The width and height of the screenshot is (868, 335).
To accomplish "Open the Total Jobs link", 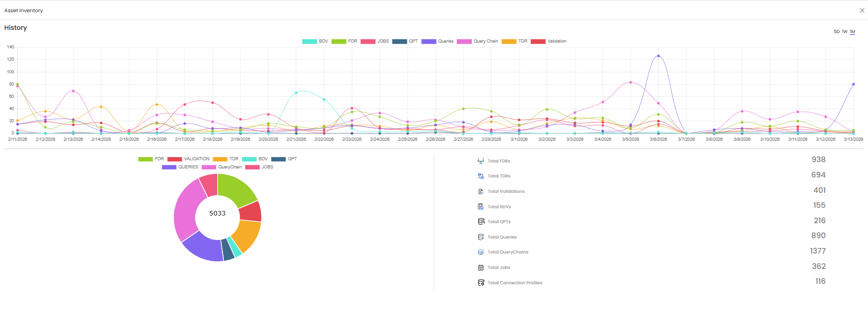I will [499, 268].
